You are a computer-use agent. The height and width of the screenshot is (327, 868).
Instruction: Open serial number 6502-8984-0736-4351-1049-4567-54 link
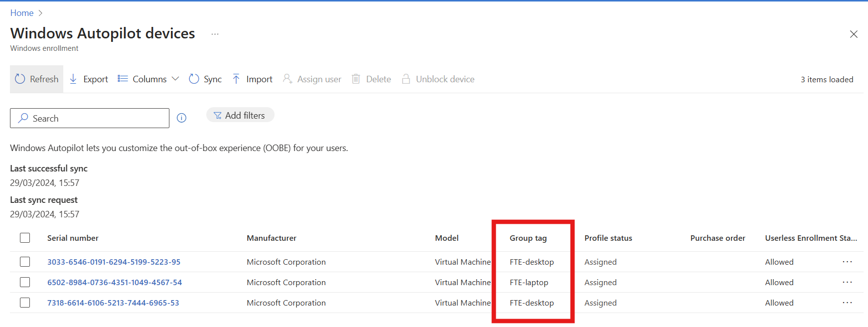[x=115, y=282]
